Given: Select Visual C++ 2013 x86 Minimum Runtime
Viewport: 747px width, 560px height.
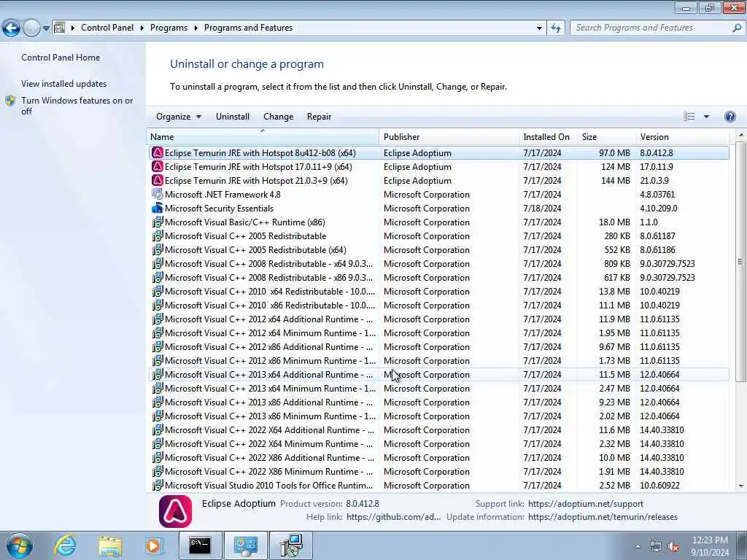Looking at the screenshot, I should [x=438, y=416].
